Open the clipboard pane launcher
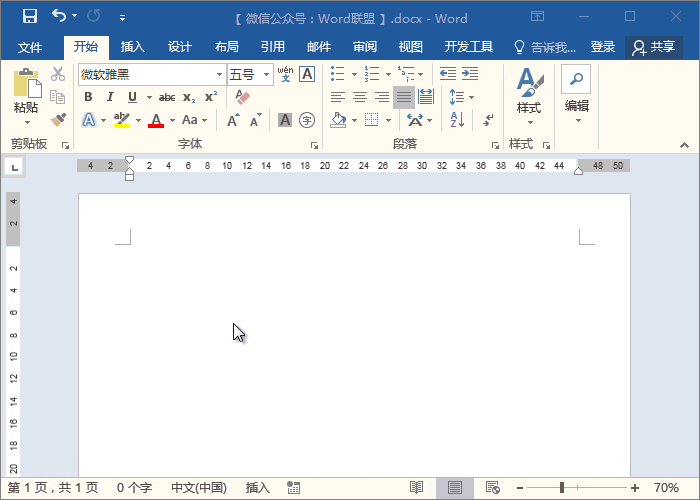Screen dimensions: 700x500 click(x=65, y=145)
